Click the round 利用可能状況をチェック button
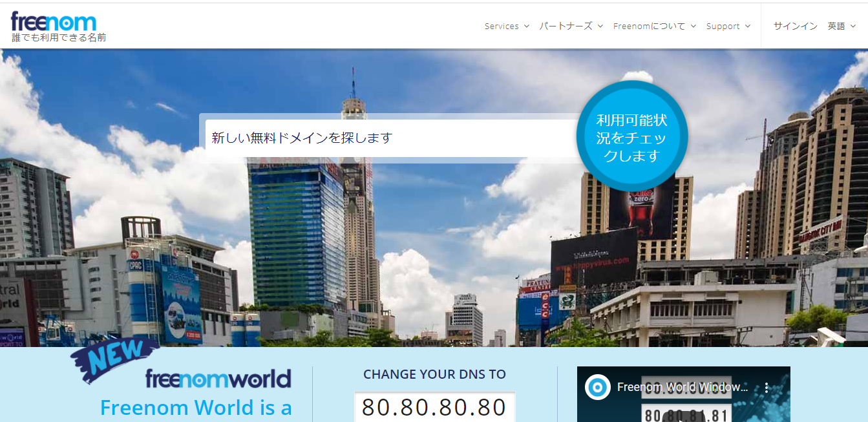Image resolution: width=868 pixels, height=422 pixels. point(631,137)
